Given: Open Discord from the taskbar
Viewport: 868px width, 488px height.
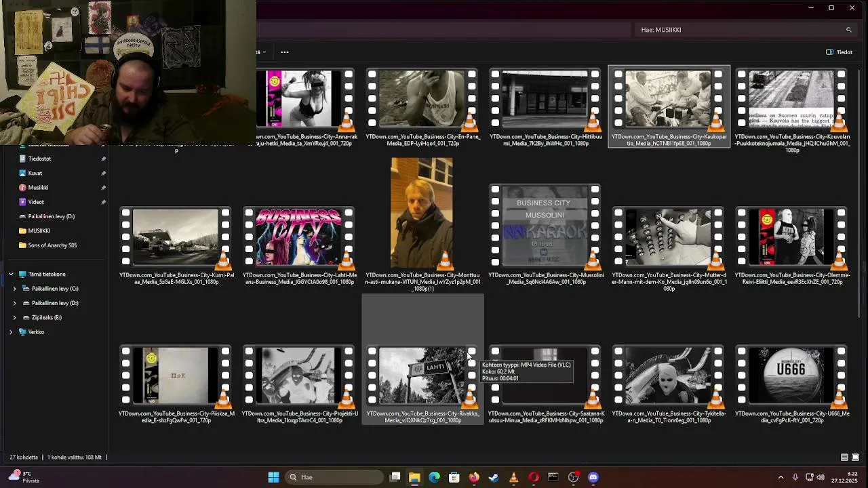Looking at the screenshot, I should (x=593, y=477).
